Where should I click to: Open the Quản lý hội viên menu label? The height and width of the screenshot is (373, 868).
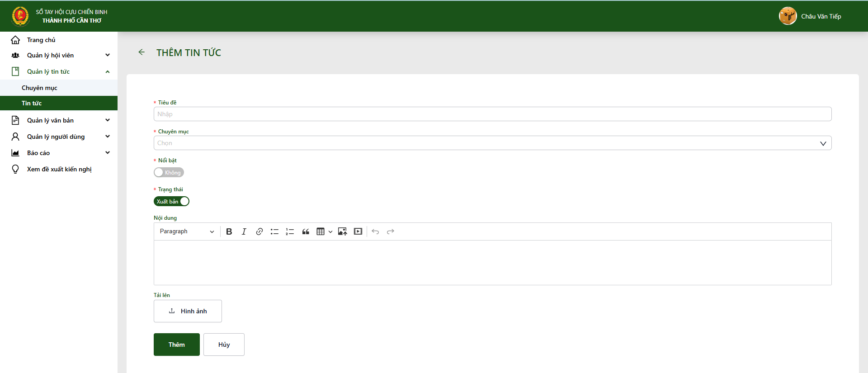pos(50,55)
